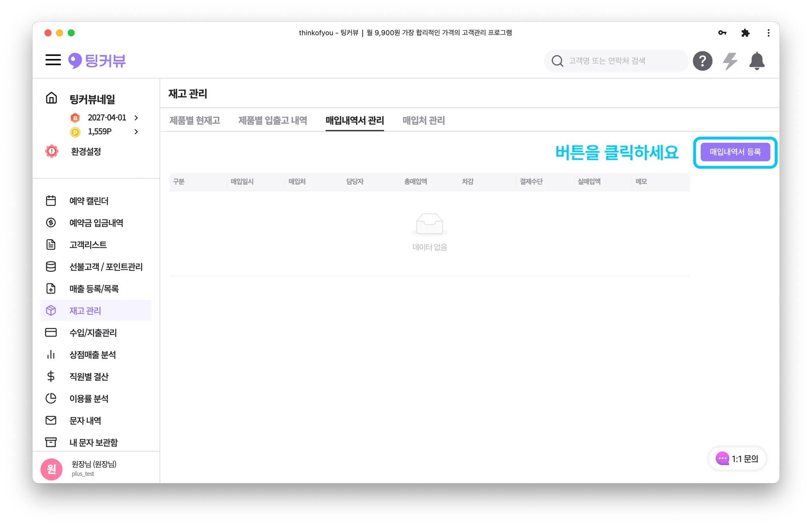Open the hamburger menu icon

[53, 60]
